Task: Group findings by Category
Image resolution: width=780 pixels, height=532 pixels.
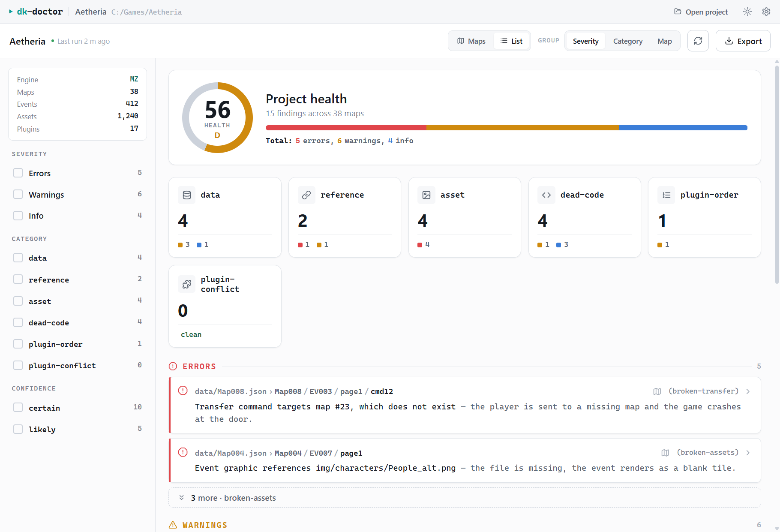Action: (x=627, y=41)
